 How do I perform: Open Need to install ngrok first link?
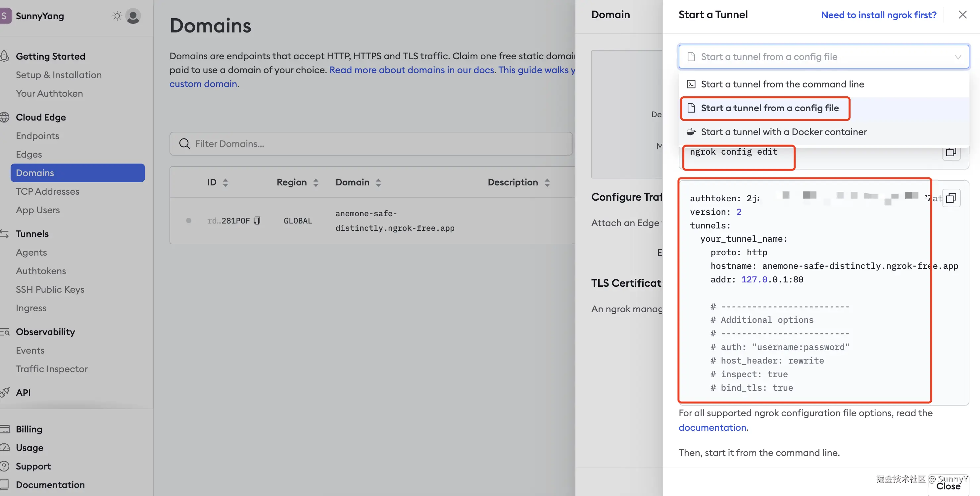pyautogui.click(x=878, y=15)
